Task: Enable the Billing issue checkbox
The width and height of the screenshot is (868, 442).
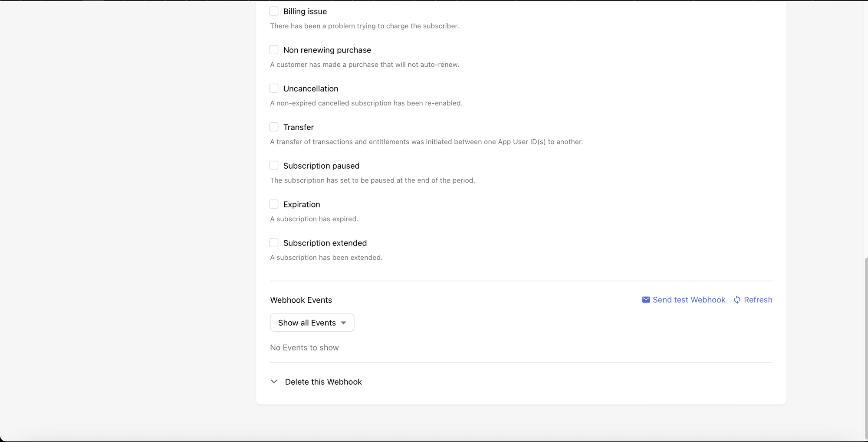Action: pyautogui.click(x=274, y=11)
